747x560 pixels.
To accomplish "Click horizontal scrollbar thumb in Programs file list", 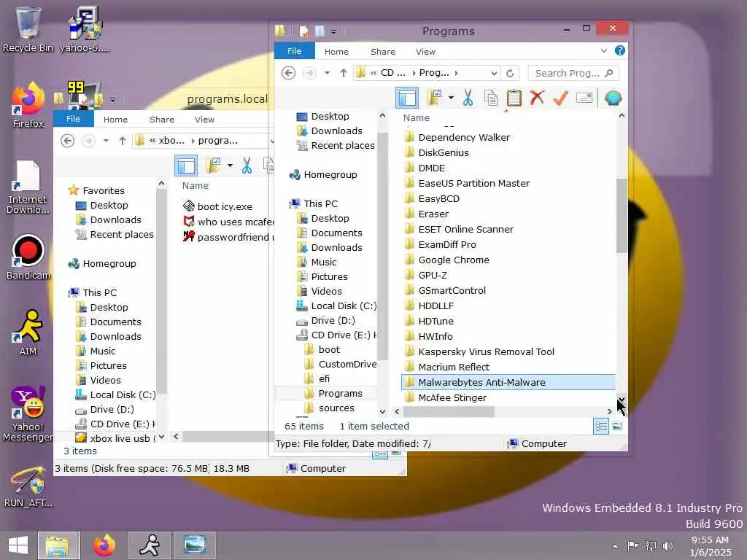I will coord(449,411).
